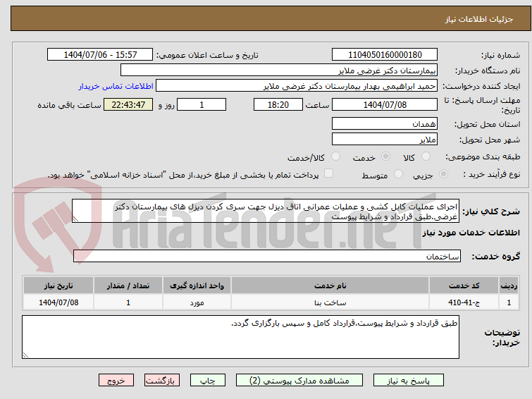Click the اطلاعات خدمات مورد نیاز heading
This screenshot has width=532, height=399.
(471, 233)
